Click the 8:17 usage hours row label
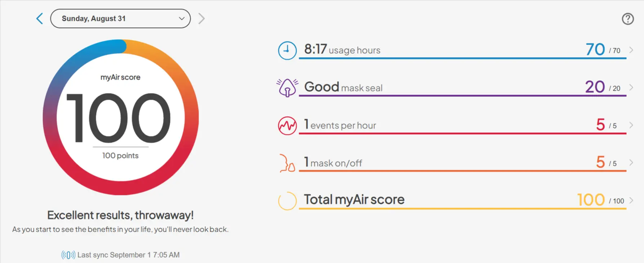This screenshot has height=263, width=644. click(342, 50)
